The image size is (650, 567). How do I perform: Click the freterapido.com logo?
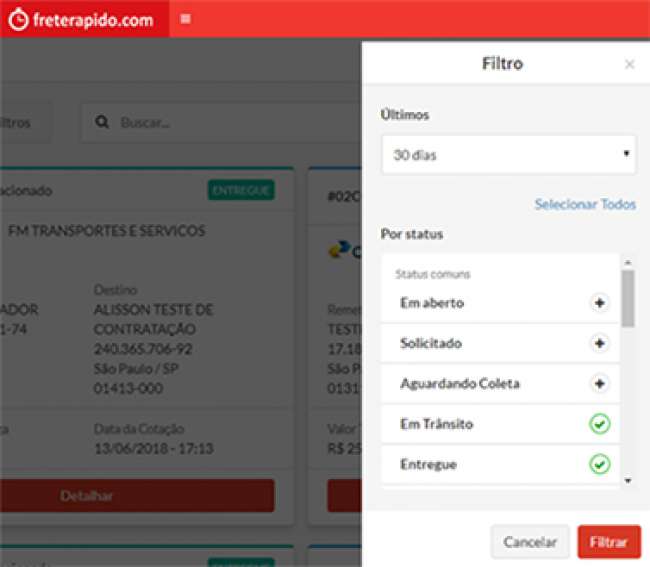[81, 19]
